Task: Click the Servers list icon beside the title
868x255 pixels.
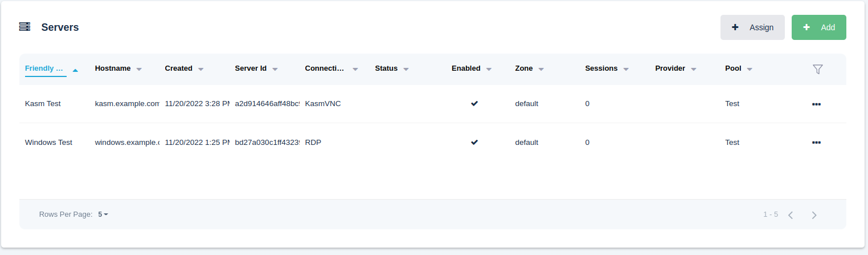Action: tap(24, 27)
